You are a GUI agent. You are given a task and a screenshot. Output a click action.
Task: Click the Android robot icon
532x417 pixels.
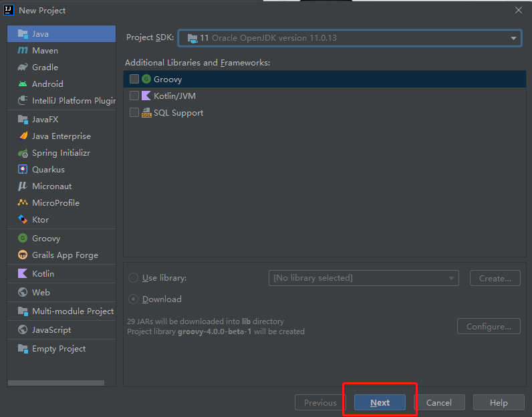pyautogui.click(x=23, y=84)
